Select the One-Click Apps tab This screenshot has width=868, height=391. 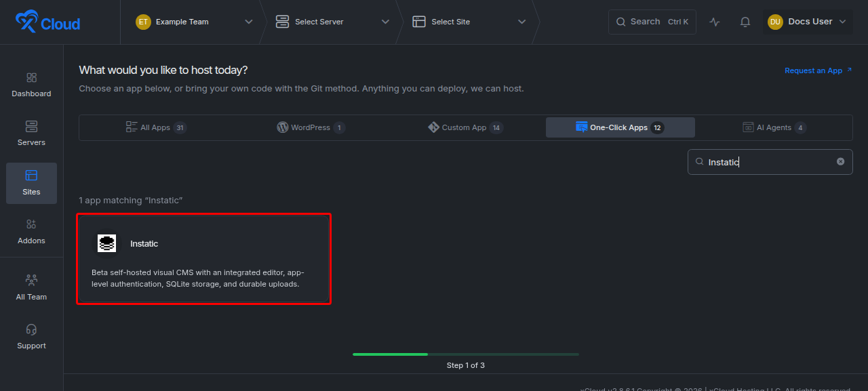pos(620,127)
